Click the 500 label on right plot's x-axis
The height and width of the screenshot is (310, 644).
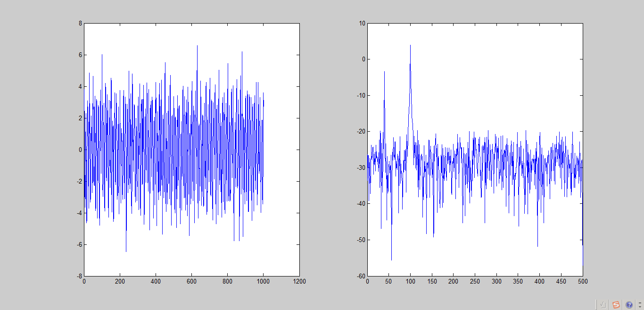click(x=583, y=281)
